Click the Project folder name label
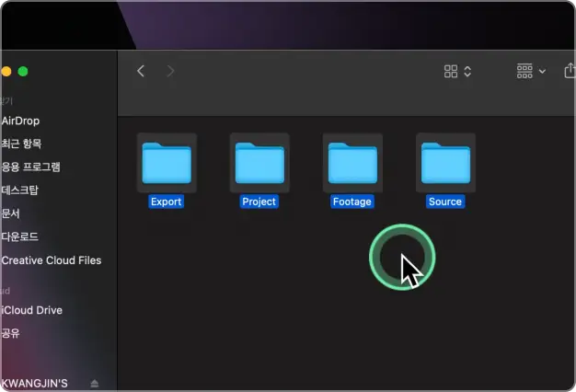Viewport: 576px width, 392px height. (x=259, y=202)
